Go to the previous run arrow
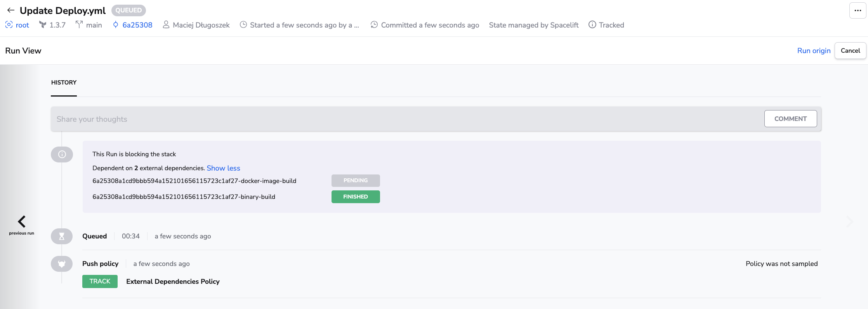The image size is (868, 309). (22, 222)
